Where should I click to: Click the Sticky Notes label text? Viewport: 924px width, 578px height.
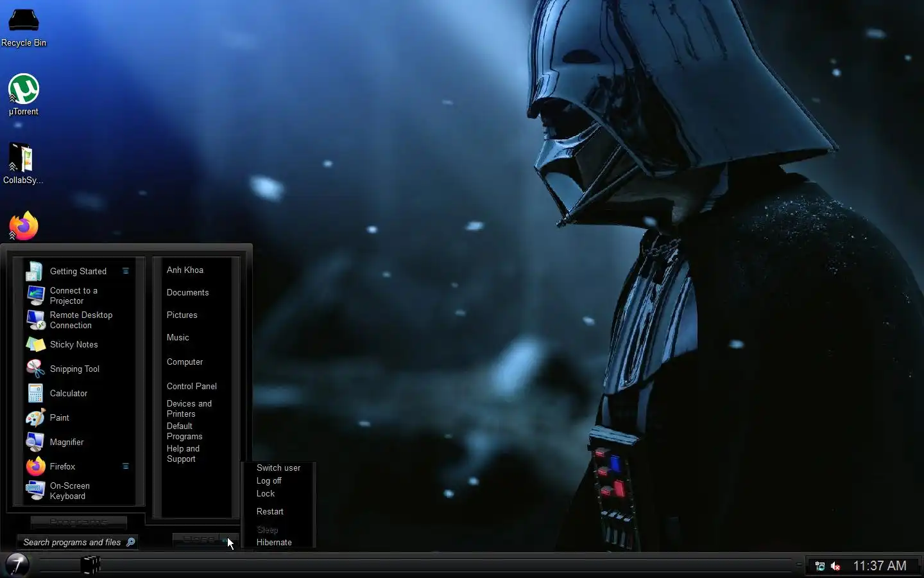click(x=74, y=344)
